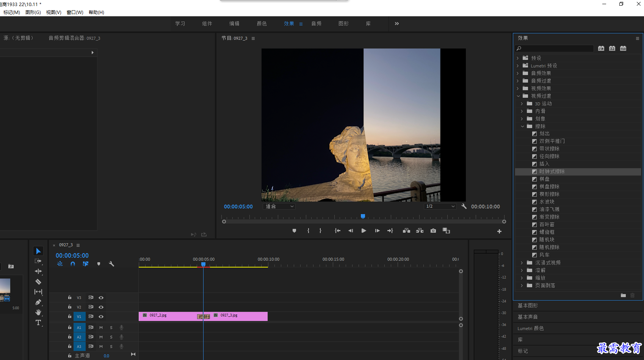This screenshot has width=644, height=360.
Task: Expand the Lumetri 预设 folder
Action: point(518,66)
